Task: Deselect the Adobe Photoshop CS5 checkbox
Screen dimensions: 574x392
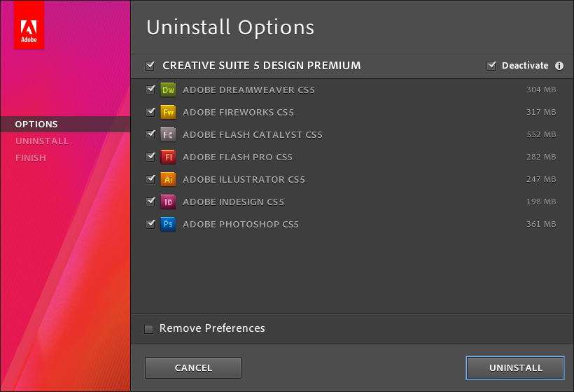Action: pyautogui.click(x=150, y=224)
